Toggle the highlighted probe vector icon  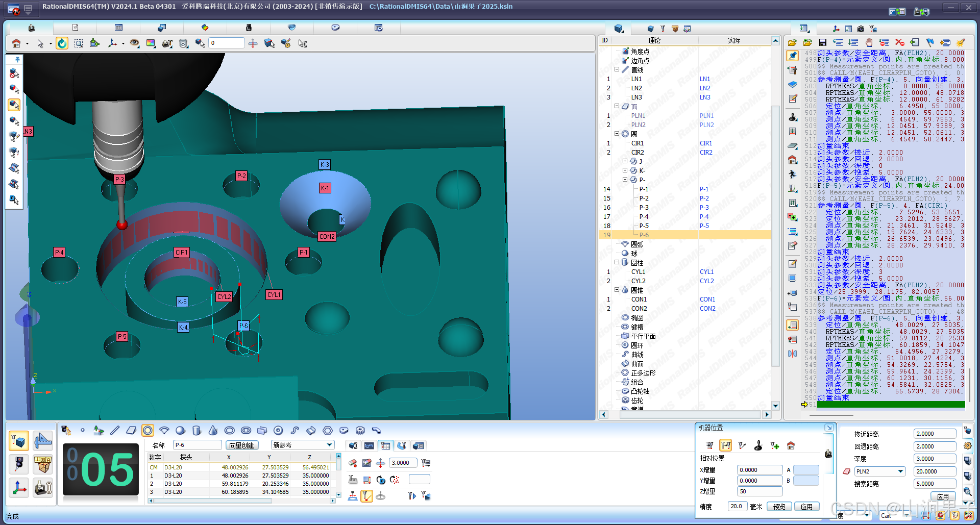[366, 496]
